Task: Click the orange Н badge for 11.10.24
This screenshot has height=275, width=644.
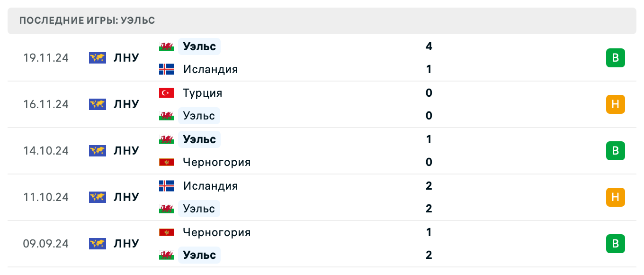Action: coord(615,197)
